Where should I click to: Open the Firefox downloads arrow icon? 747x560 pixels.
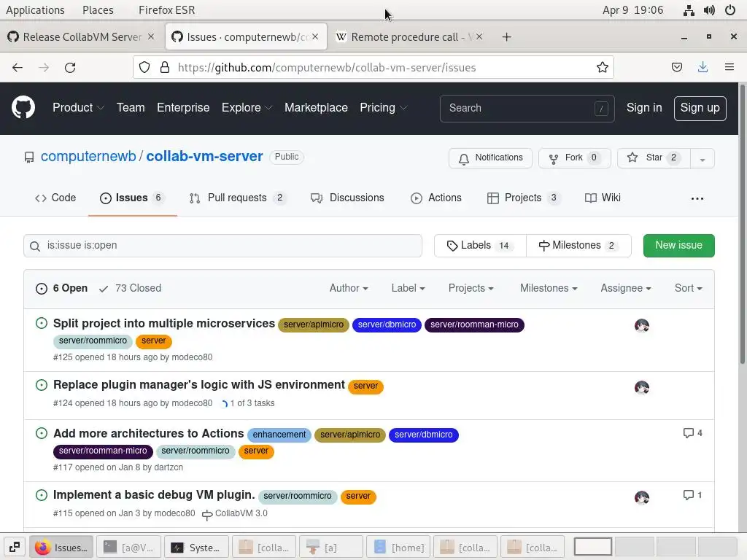coord(703,68)
